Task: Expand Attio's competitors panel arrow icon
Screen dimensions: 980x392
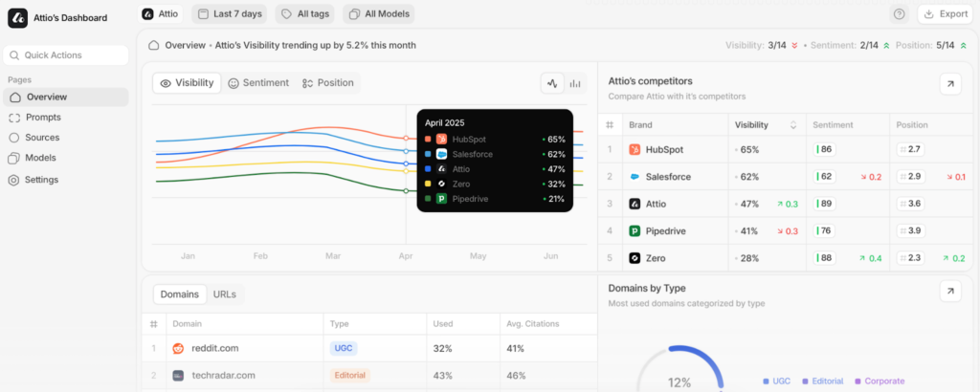Action: [949, 84]
